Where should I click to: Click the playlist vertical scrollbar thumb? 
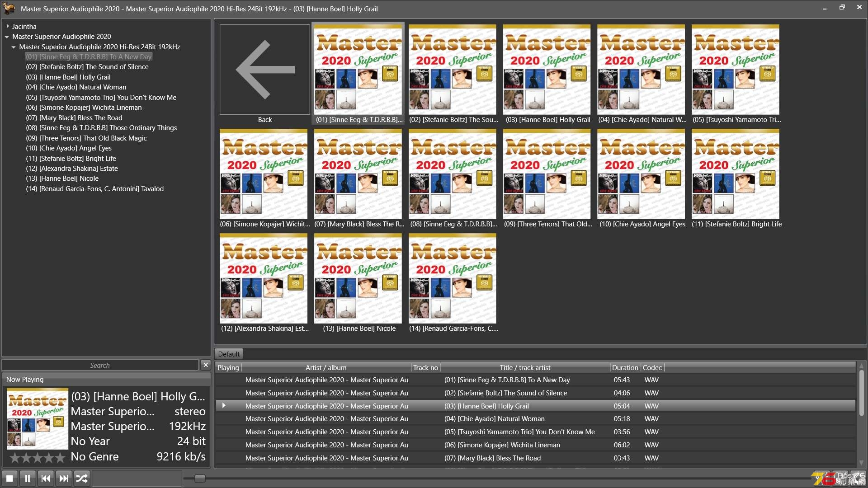862,393
